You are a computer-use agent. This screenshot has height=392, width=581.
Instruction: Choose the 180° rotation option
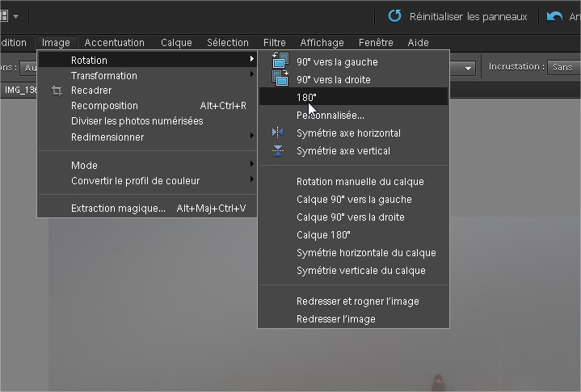pyautogui.click(x=307, y=97)
